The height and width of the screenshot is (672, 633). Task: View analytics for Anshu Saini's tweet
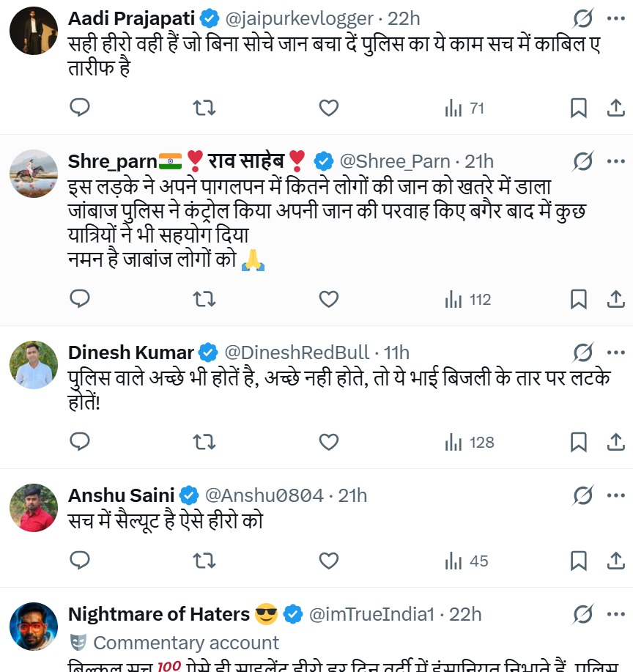click(466, 561)
